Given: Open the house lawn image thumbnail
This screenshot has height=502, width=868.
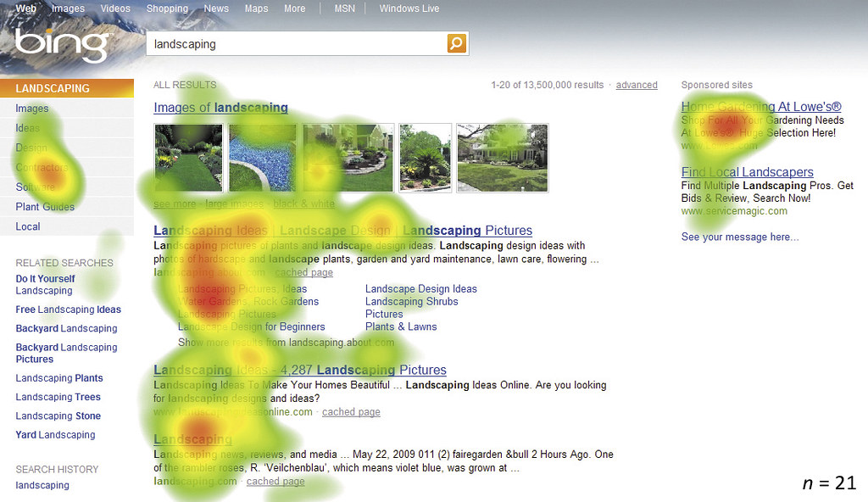Looking at the screenshot, I should 502,158.
